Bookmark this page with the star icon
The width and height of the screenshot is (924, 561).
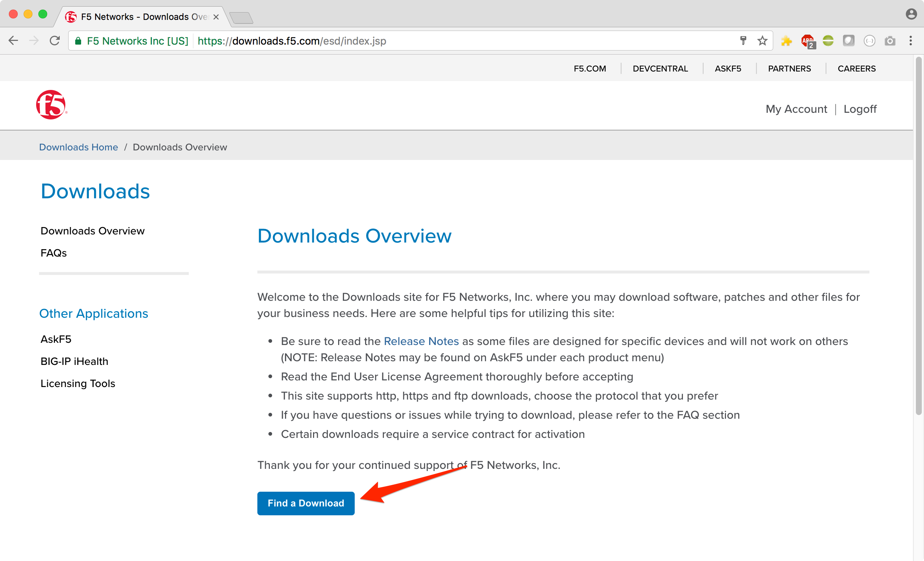tap(763, 41)
